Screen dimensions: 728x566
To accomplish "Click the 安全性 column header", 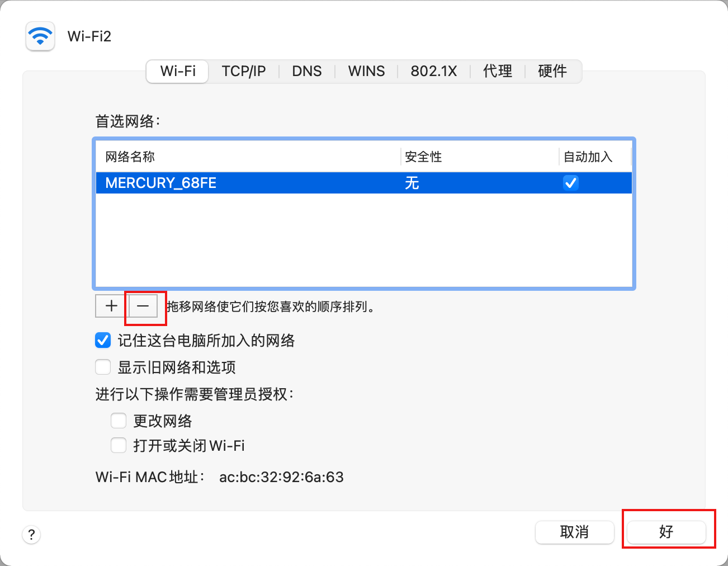I will [x=480, y=157].
